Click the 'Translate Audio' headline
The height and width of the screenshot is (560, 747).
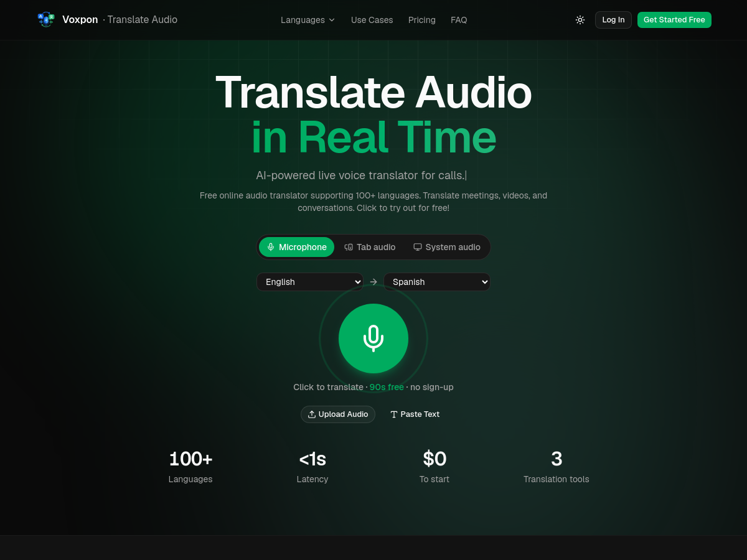point(374,92)
